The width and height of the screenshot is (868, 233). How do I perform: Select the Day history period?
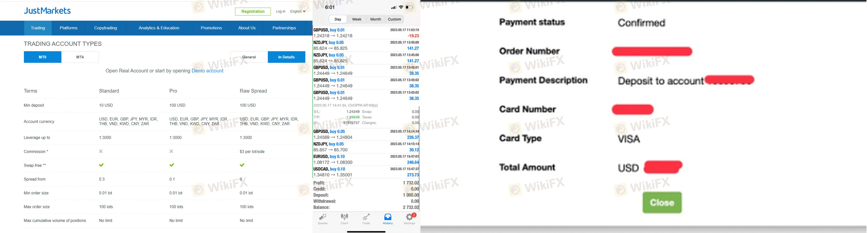[x=338, y=19]
